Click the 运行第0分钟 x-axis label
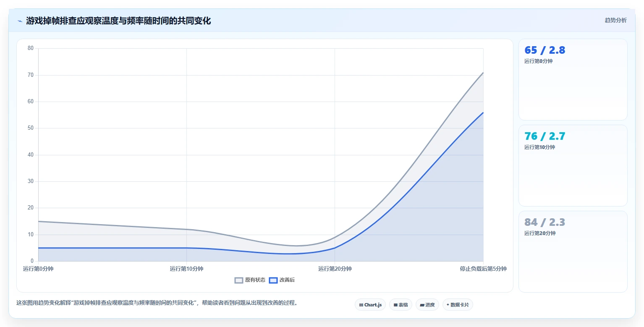The width and height of the screenshot is (644, 327). click(x=38, y=269)
